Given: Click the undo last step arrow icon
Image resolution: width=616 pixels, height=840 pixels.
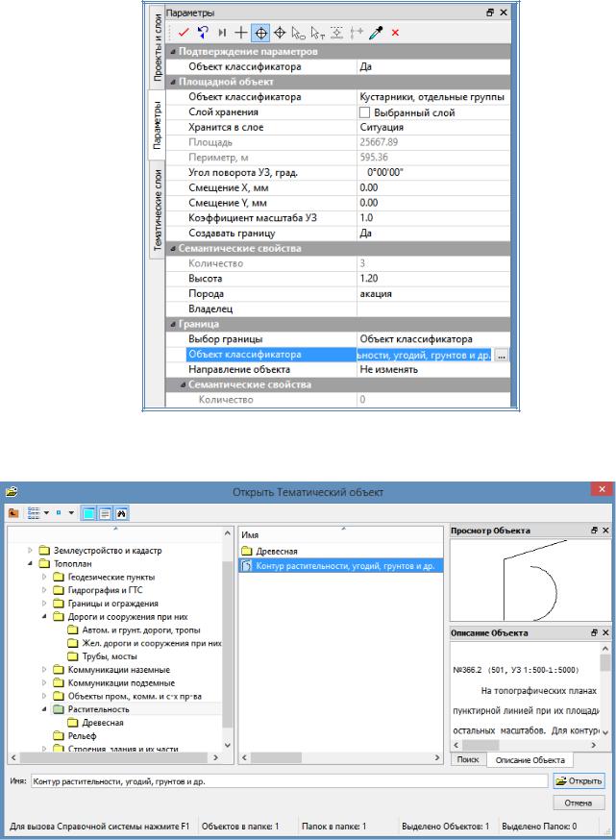Looking at the screenshot, I should click(x=203, y=33).
